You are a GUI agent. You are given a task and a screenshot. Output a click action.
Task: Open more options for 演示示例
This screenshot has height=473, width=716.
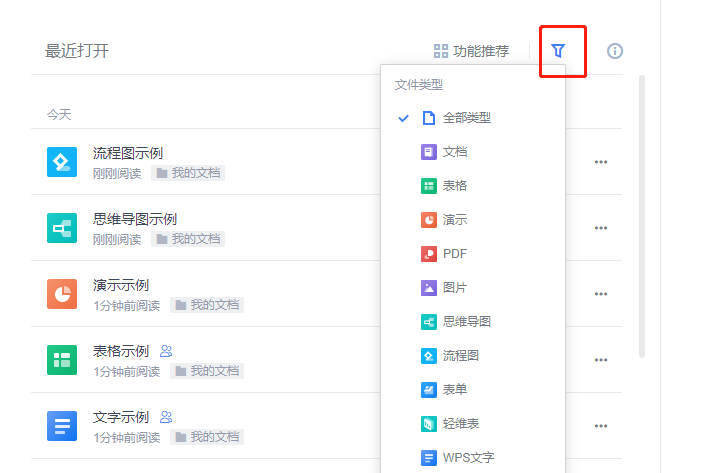click(x=601, y=294)
